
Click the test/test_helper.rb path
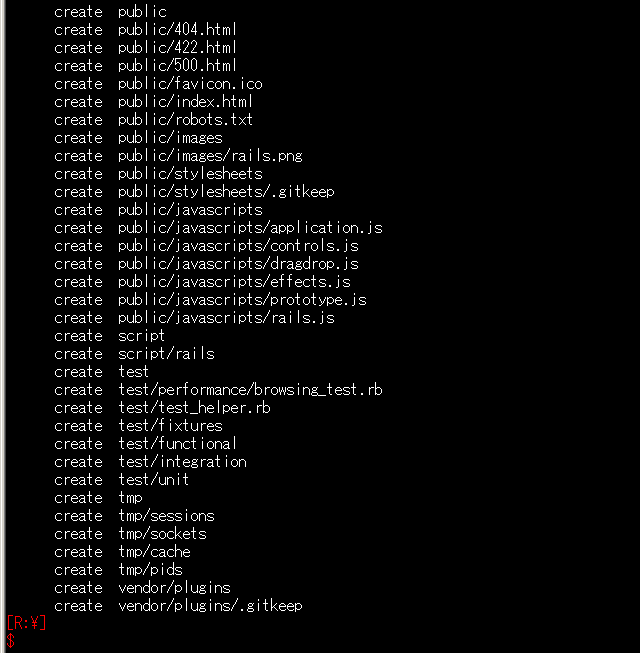pyautogui.click(x=194, y=408)
